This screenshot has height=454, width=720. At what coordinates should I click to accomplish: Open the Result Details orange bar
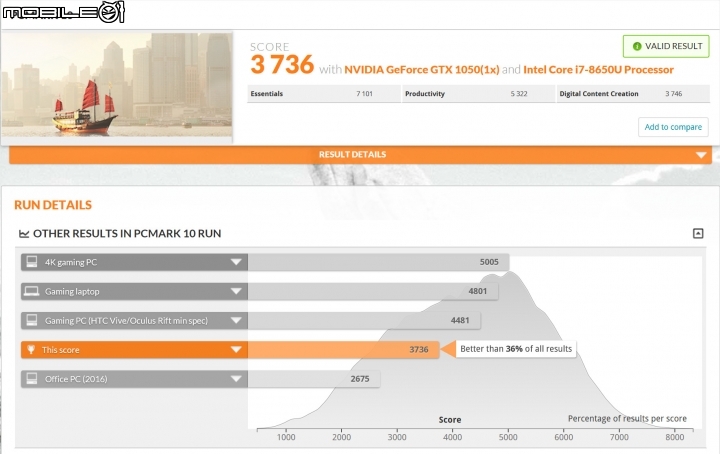(x=360, y=155)
